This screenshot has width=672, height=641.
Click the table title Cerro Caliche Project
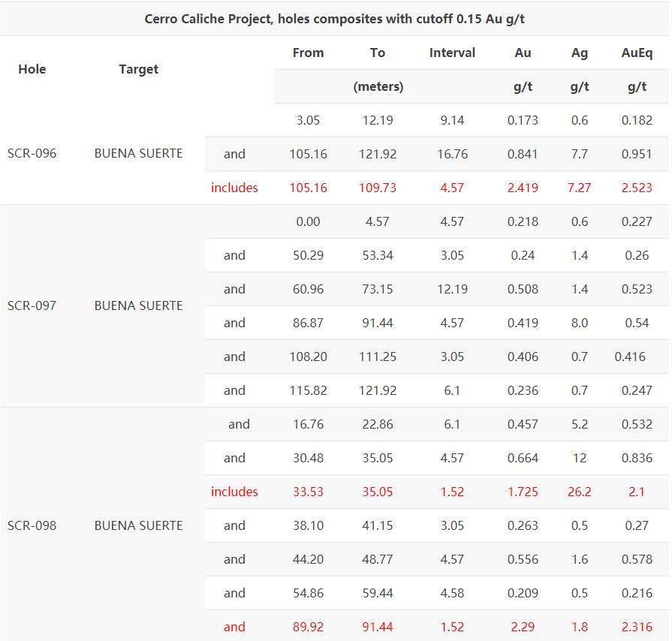tap(334, 20)
